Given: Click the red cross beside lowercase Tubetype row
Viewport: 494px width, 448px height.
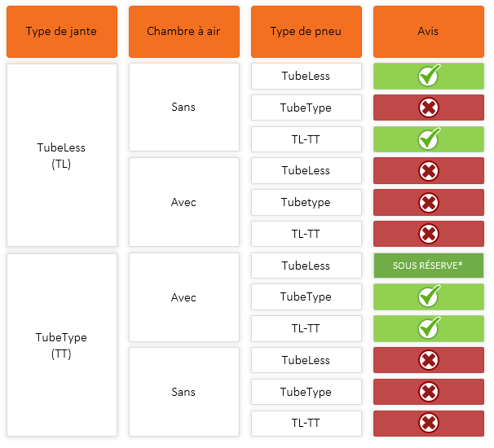Looking at the screenshot, I should tap(429, 203).
